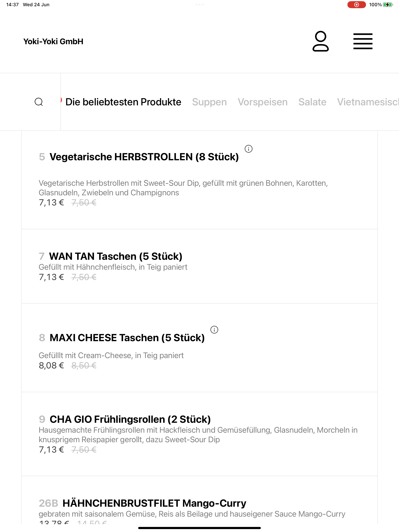Open the hamburger menu
The width and height of the screenshot is (399, 532).
(x=363, y=41)
